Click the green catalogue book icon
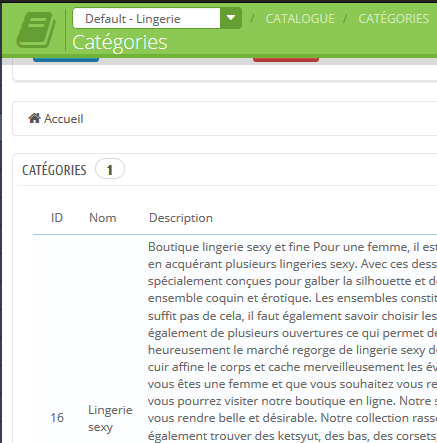Image resolution: width=437 pixels, height=443 pixels. (36, 30)
